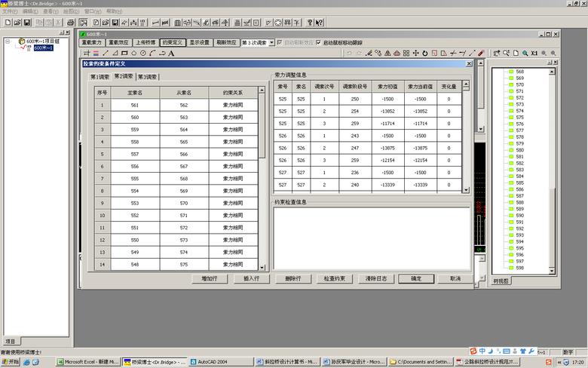Toggle the green checkbox beside node 580
The image size is (588, 368).
click(510, 151)
